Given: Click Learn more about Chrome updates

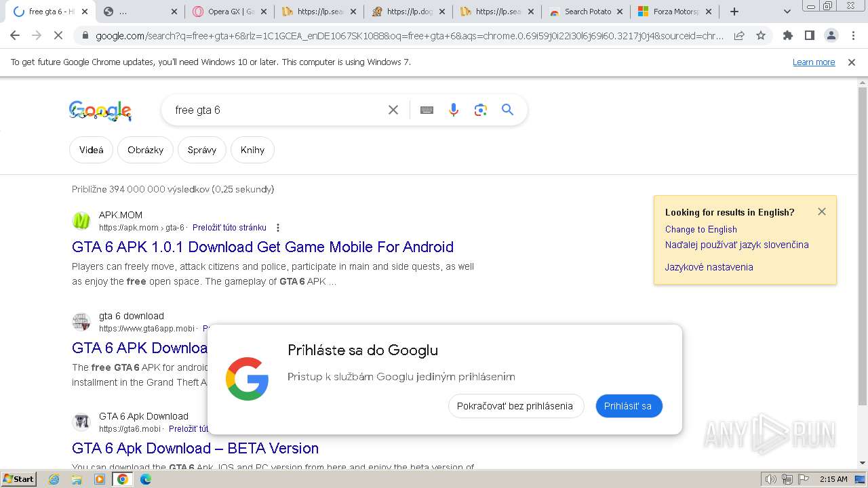Looking at the screenshot, I should [814, 62].
